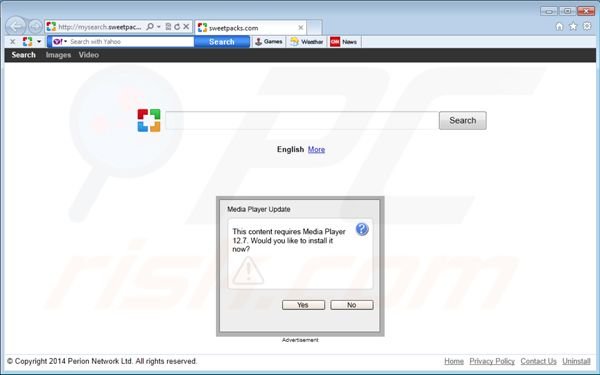
Task: Open the Weather toolbar button
Action: 306,41
